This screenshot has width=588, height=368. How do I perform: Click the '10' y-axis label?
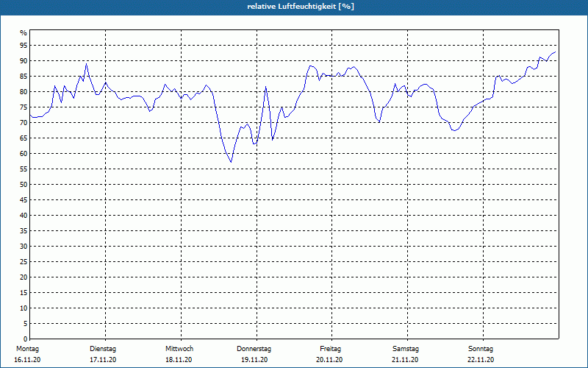pos(24,308)
